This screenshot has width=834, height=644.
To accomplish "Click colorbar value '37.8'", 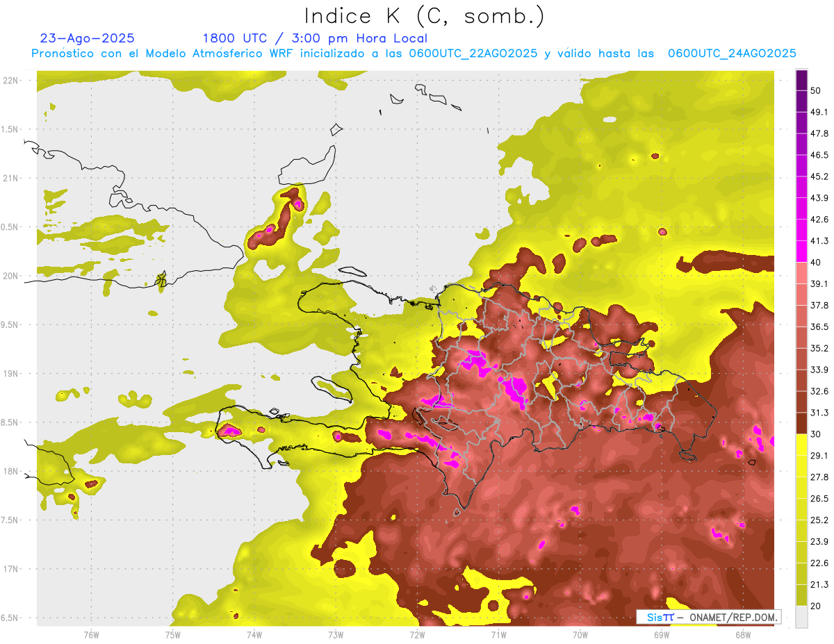I will 819,305.
